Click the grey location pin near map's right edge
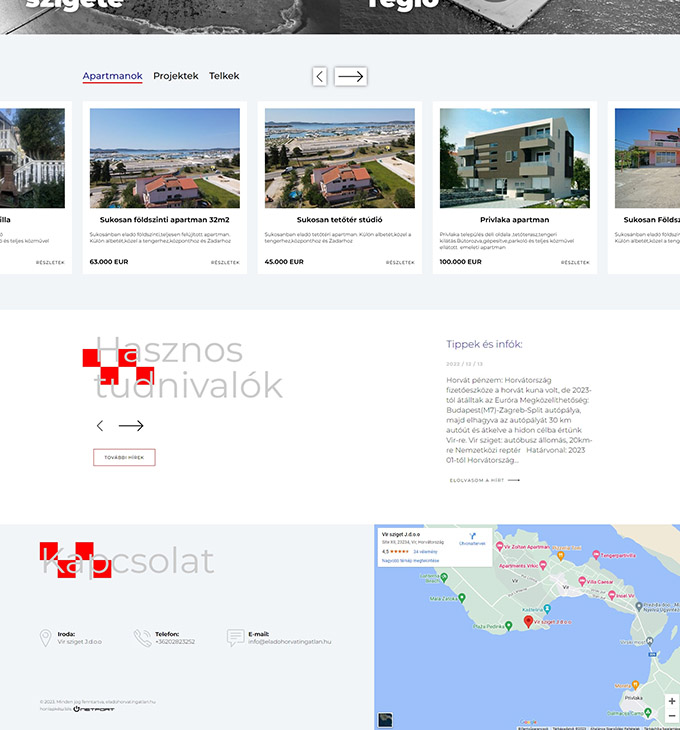 [639, 606]
